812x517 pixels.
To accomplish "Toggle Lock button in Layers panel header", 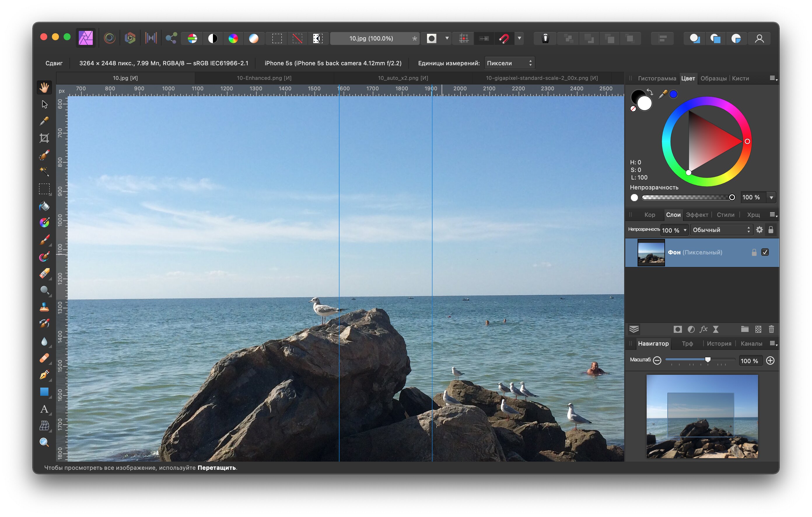I will (x=771, y=230).
